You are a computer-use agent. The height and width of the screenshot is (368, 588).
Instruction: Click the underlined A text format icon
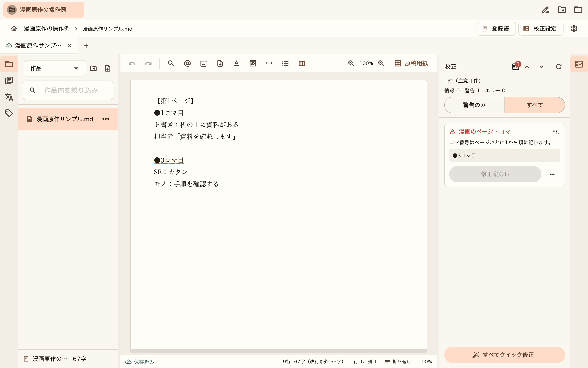pyautogui.click(x=236, y=64)
